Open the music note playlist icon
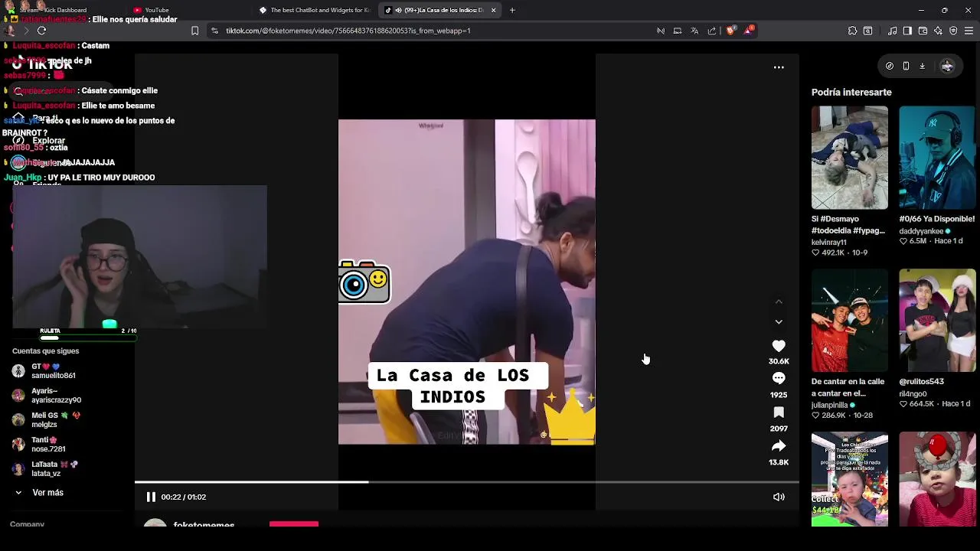This screenshot has height=551, width=980. click(x=892, y=31)
